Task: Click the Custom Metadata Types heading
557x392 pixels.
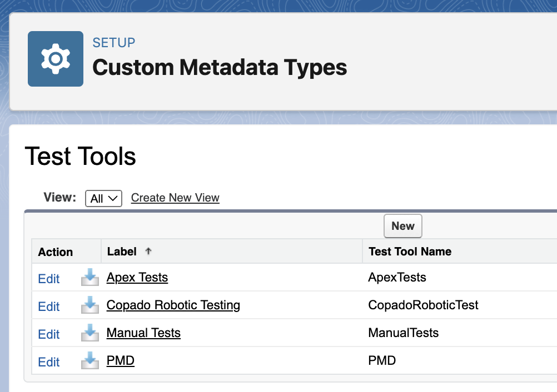Action: coord(220,67)
